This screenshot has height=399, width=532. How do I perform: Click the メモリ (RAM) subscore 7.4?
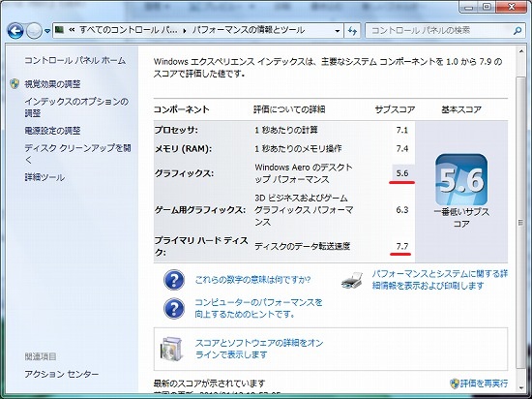tap(402, 148)
